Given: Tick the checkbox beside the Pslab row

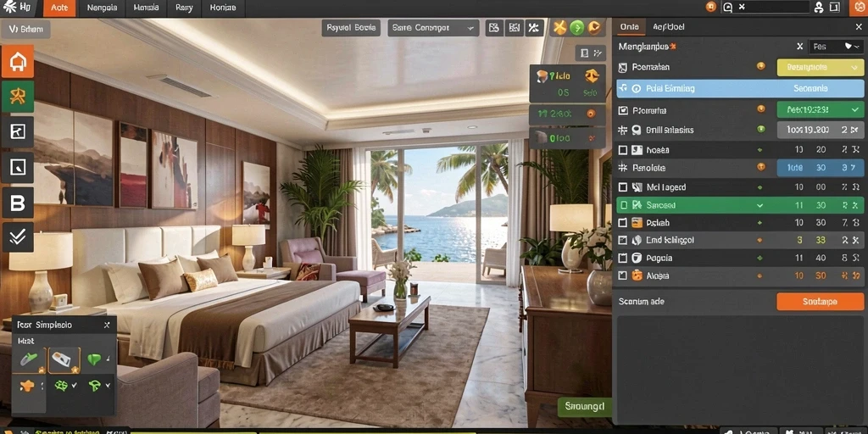Looking at the screenshot, I should coord(622,223).
